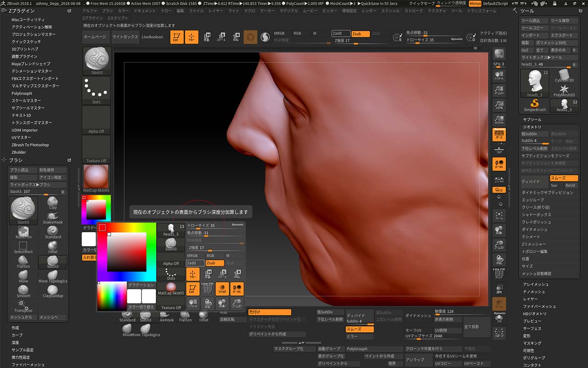The width and height of the screenshot is (588, 368).
Task: Open the Texture Off picker in left shelf
Action: [96, 149]
